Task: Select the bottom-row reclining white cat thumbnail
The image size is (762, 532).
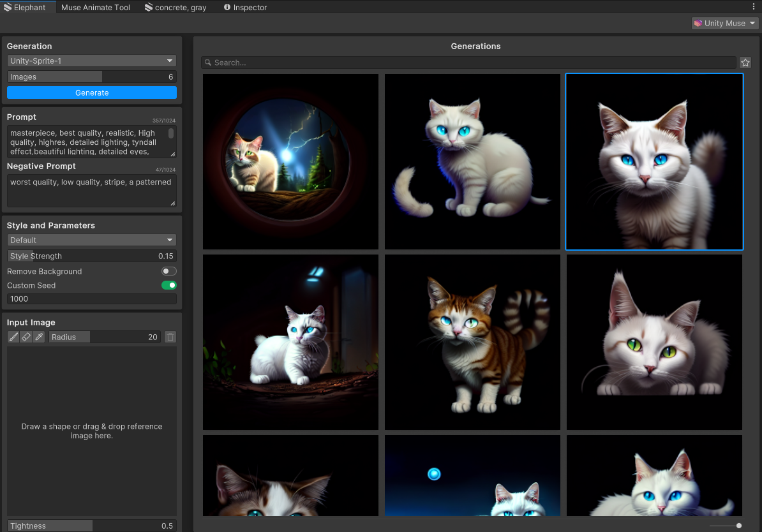Action: [x=654, y=475]
